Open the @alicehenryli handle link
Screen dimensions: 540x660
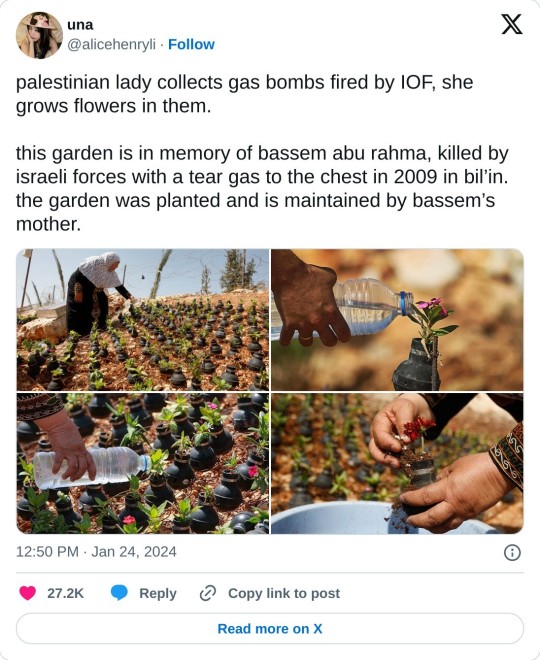pos(112,44)
